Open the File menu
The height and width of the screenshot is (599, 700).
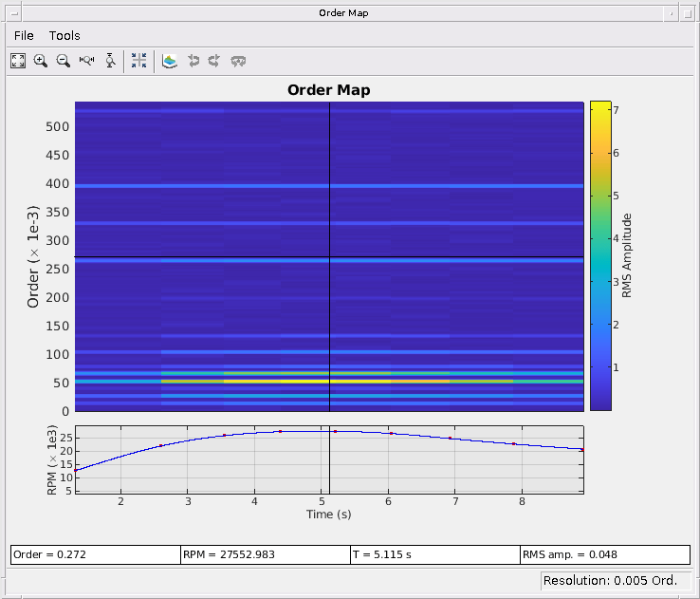tap(24, 35)
